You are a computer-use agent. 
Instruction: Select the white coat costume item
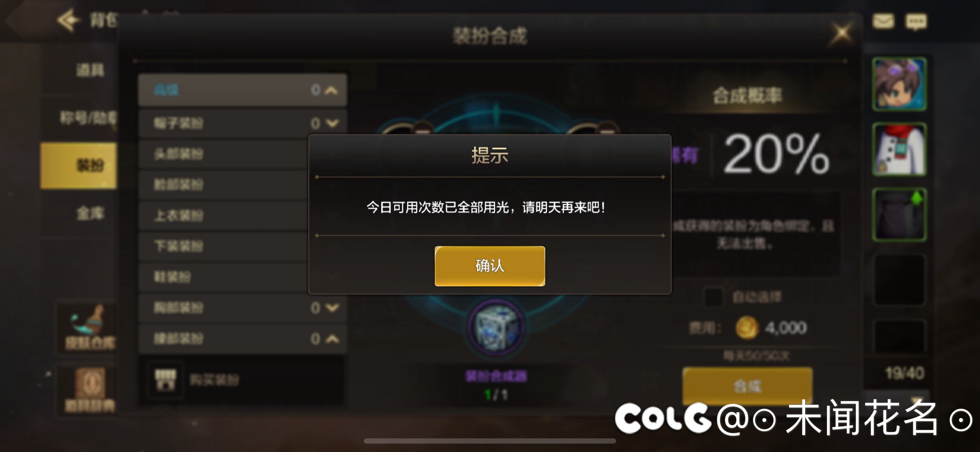pyautogui.click(x=899, y=150)
